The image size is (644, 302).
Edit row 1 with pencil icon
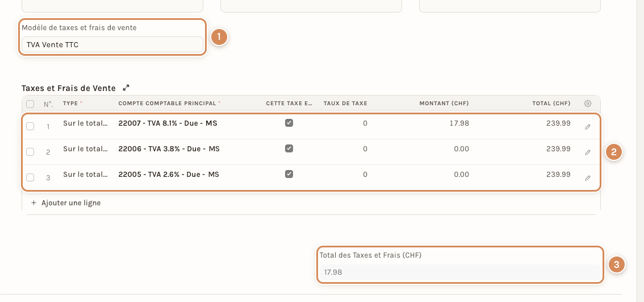click(x=588, y=127)
